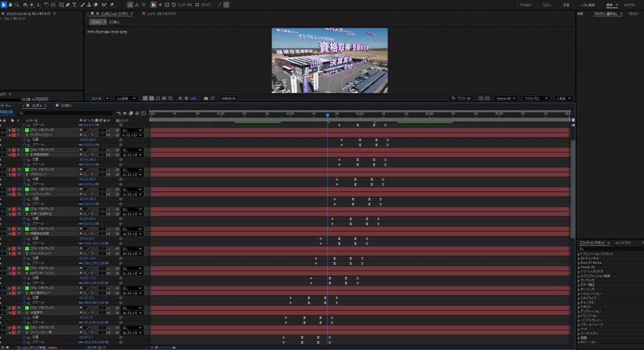The height and width of the screenshot is (350, 644).
Task: Open the Cinema 4D renderer dropdown
Action: pos(506,98)
